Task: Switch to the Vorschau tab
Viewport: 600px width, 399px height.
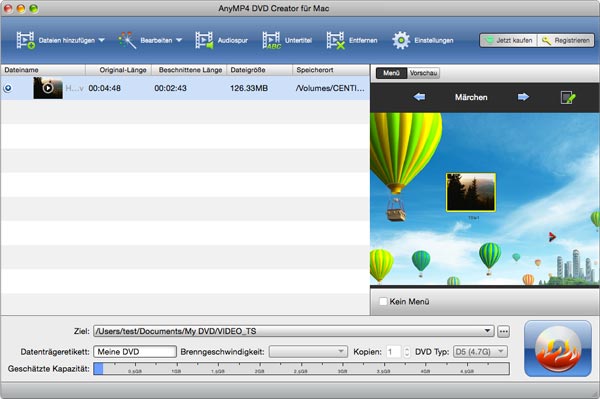Action: (x=423, y=73)
